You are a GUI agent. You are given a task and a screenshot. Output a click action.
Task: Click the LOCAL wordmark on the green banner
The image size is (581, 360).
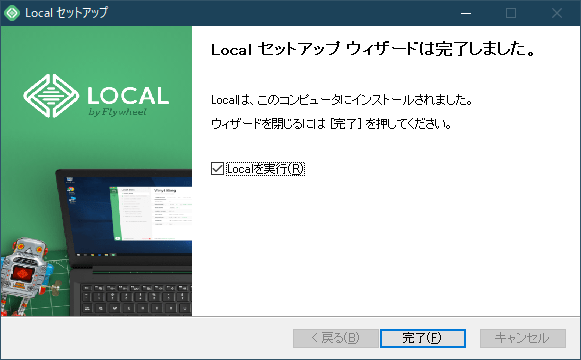pos(128,96)
